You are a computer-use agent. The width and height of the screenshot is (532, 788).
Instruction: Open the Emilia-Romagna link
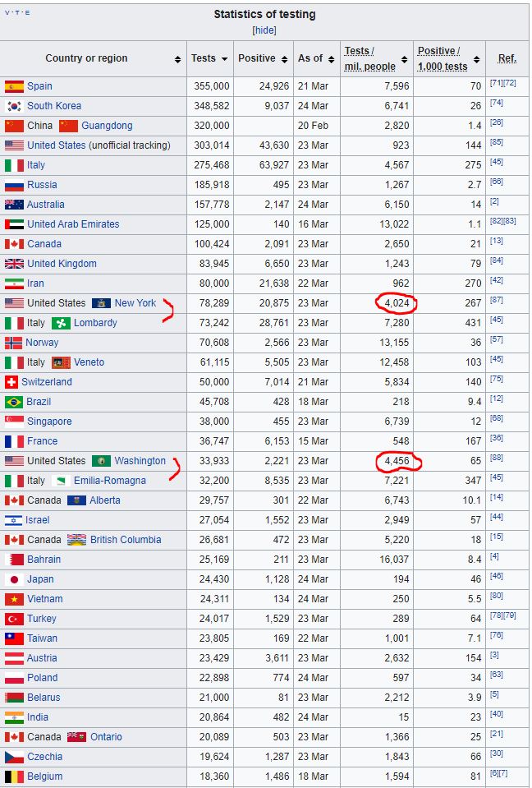(110, 480)
